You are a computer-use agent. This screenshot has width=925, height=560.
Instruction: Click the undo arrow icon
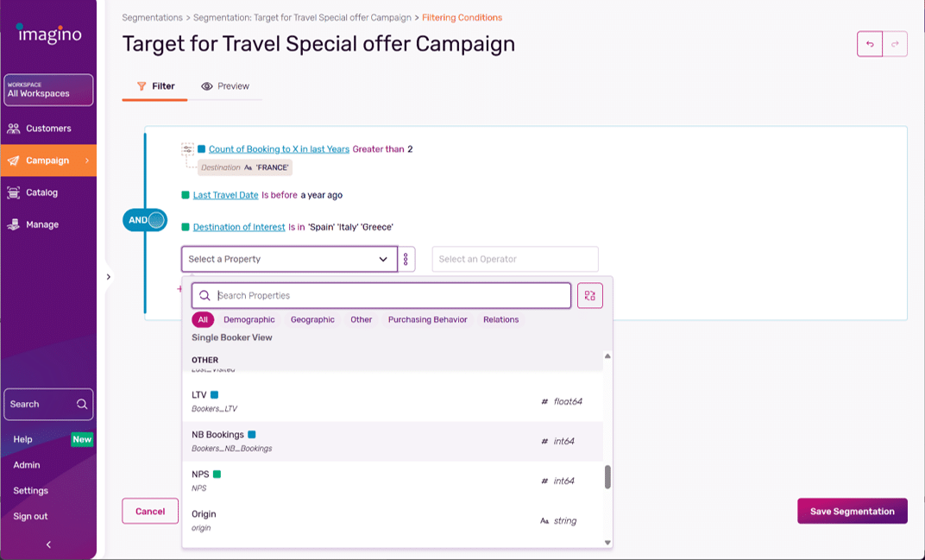[869, 44]
